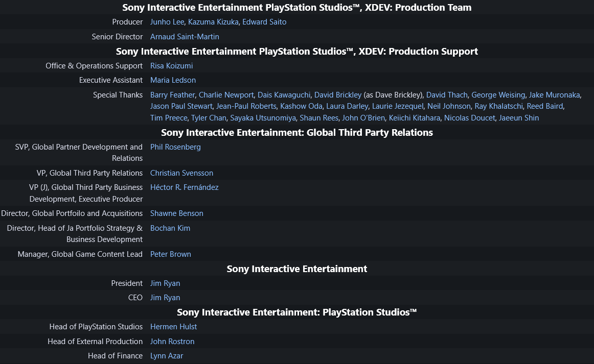Click 'Director, Global Portfoilo and Acquisitions' label

[72, 214]
